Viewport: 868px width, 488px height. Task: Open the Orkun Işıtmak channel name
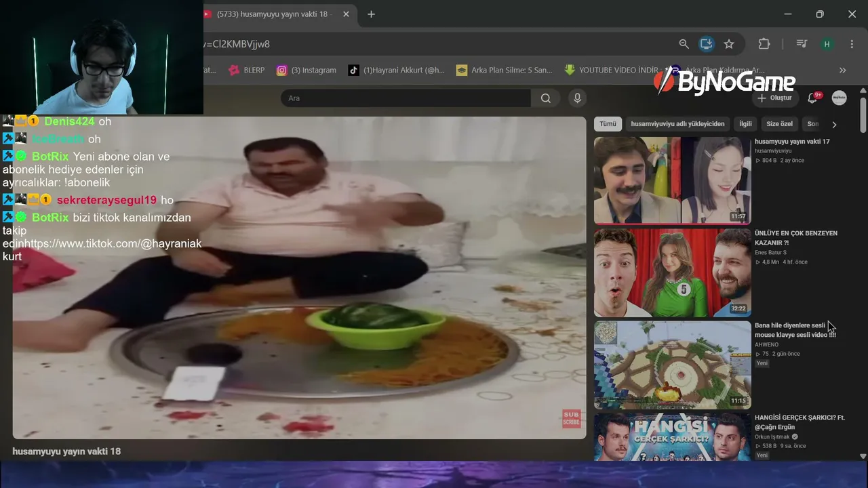[x=772, y=437]
